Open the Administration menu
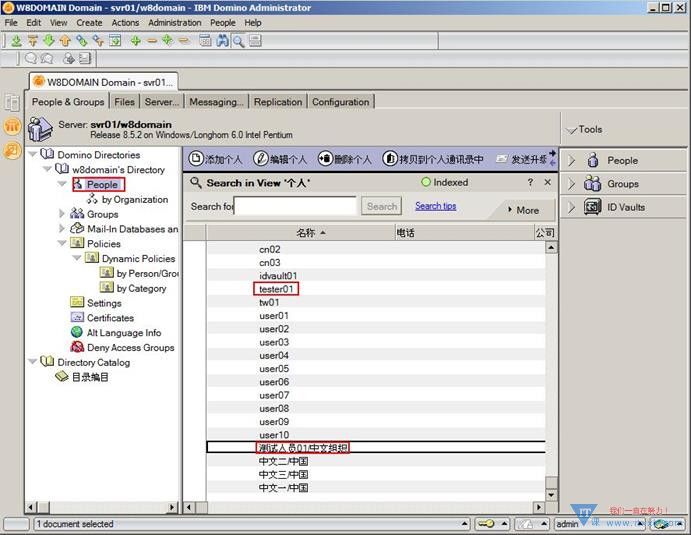Screen dimensions: 691x535 (175, 22)
